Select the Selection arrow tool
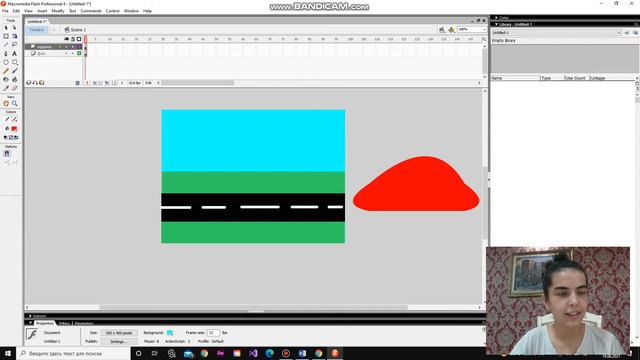640x360 pixels. (6, 27)
